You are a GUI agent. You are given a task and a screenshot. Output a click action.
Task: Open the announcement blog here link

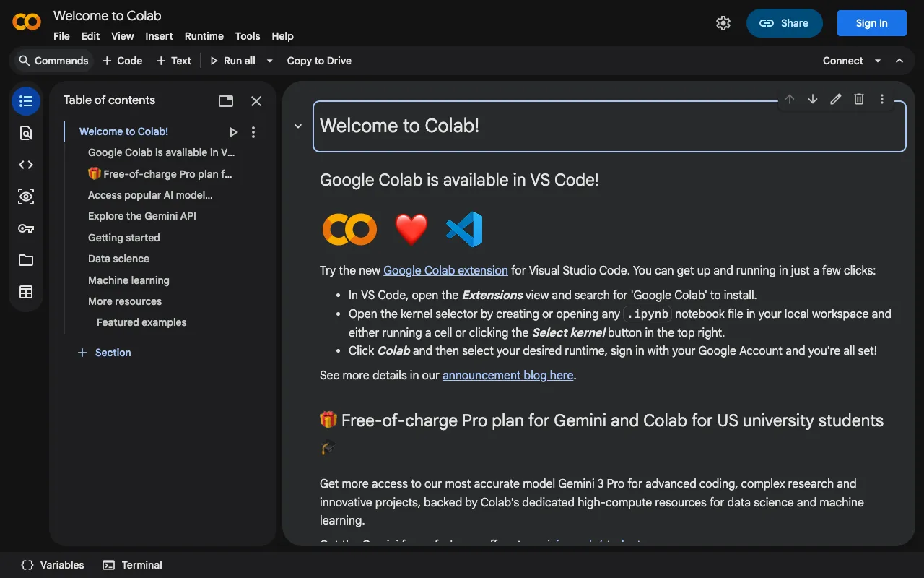coord(507,375)
